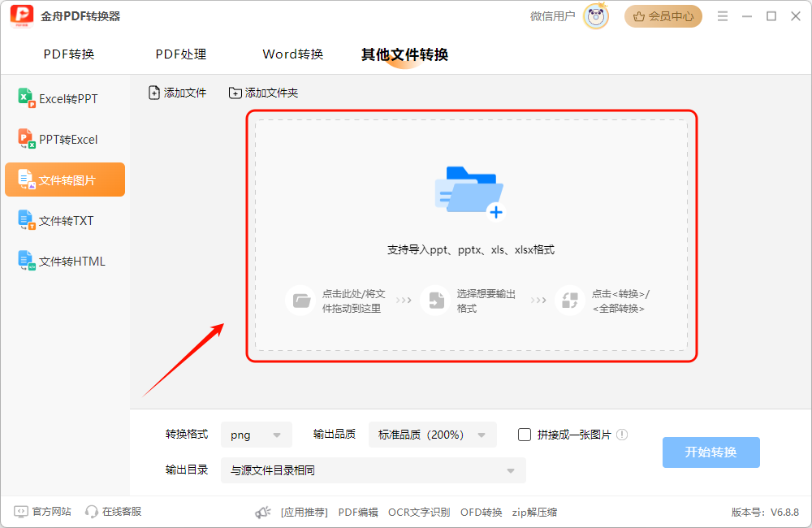
Task: Switch to the PDF转换 tab
Action: [69, 54]
